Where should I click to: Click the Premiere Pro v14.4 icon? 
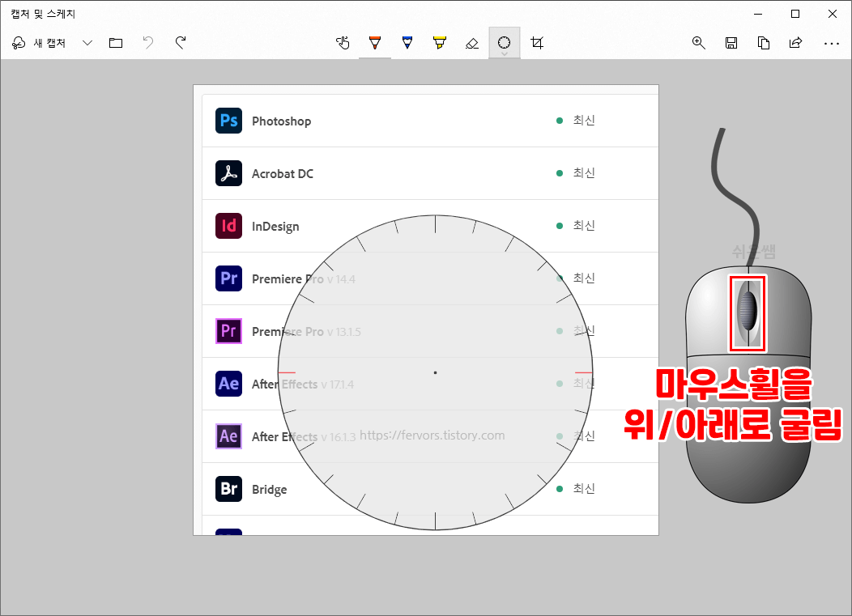[228, 278]
